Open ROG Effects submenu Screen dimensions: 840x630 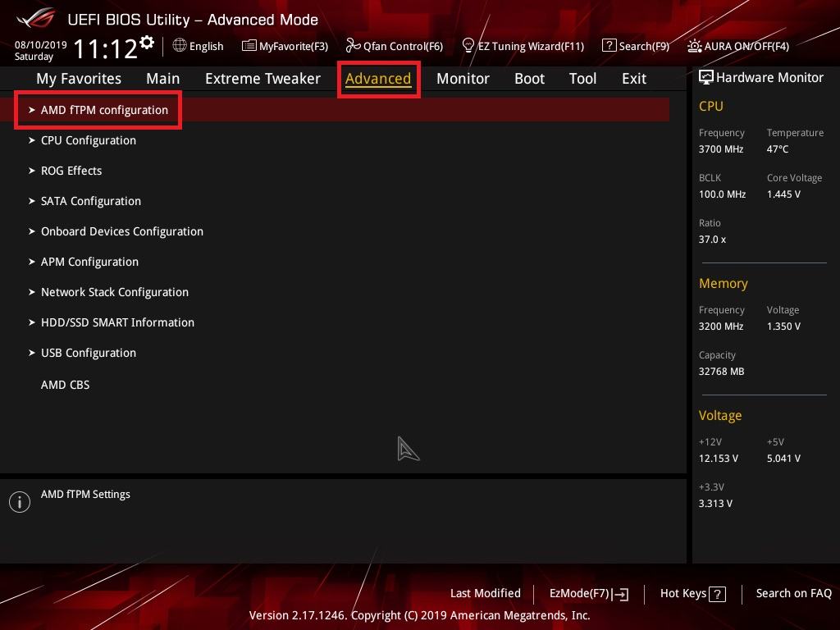pyautogui.click(x=71, y=171)
